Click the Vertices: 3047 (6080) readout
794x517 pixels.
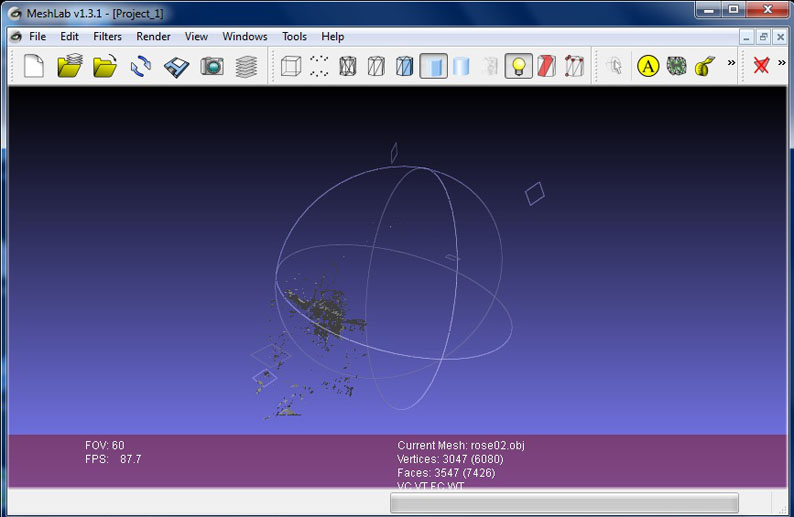pyautogui.click(x=450, y=459)
